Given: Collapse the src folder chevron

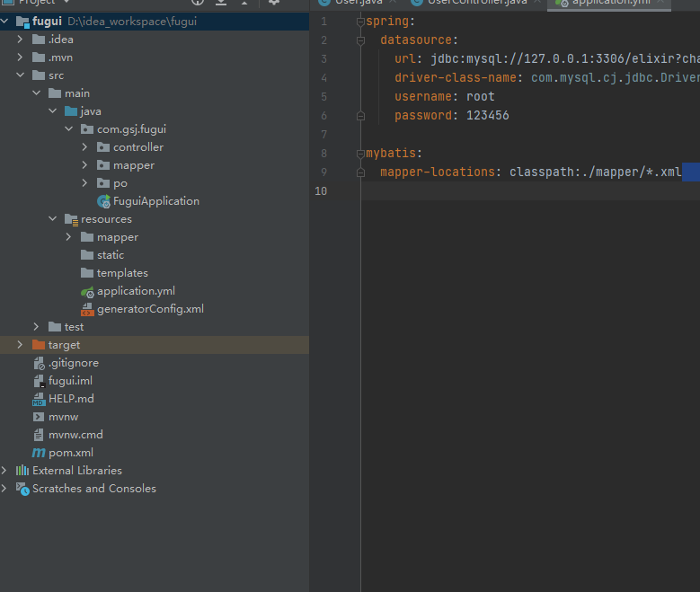Looking at the screenshot, I should (20, 75).
